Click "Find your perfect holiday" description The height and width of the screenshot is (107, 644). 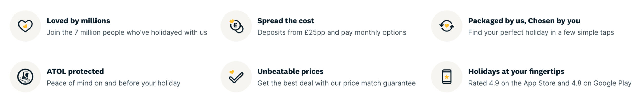(x=541, y=32)
